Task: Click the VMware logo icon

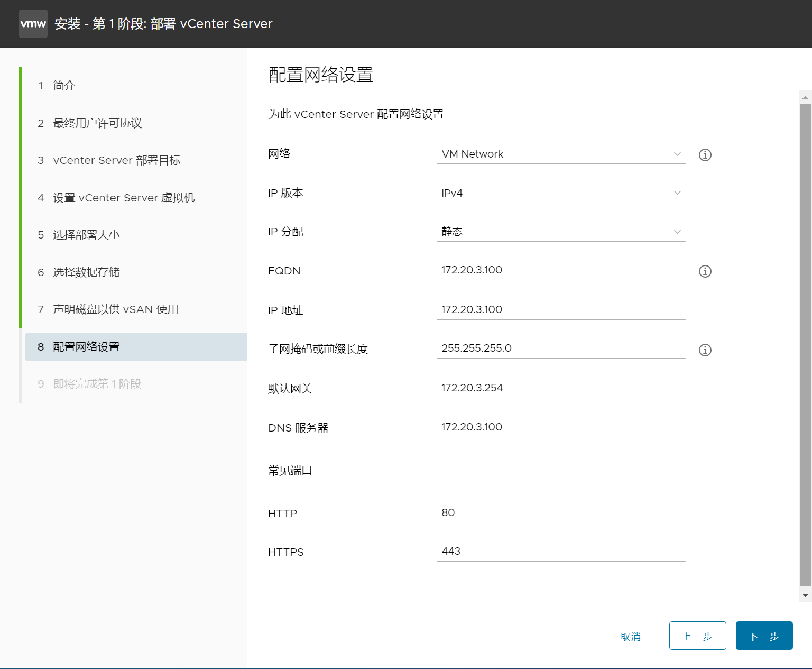Action: pos(33,24)
